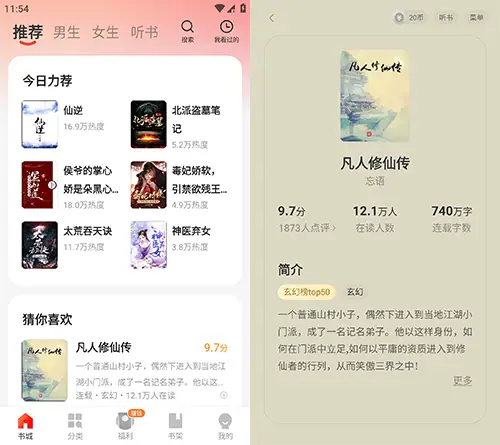Switch to the 男生 tab
500x445 pixels.
click(67, 33)
